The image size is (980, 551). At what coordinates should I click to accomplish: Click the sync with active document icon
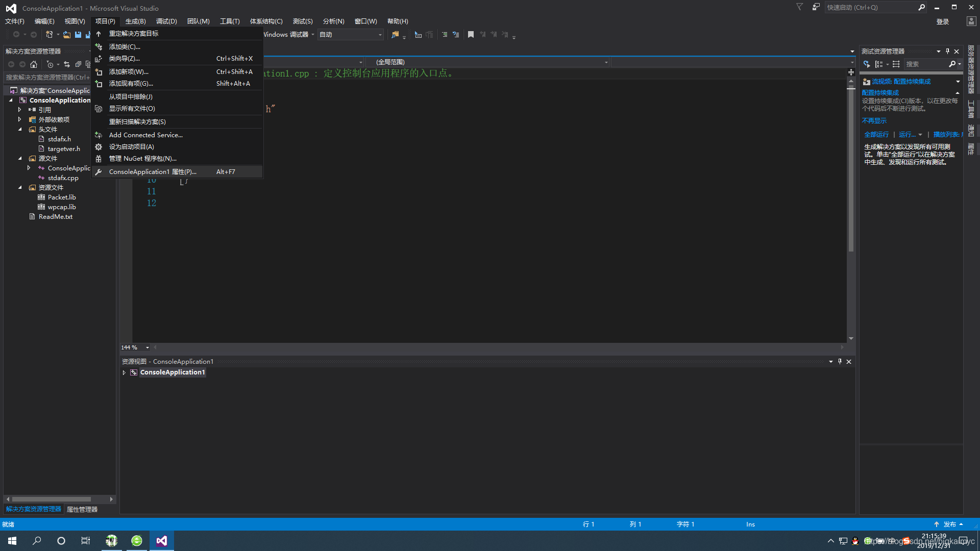67,64
